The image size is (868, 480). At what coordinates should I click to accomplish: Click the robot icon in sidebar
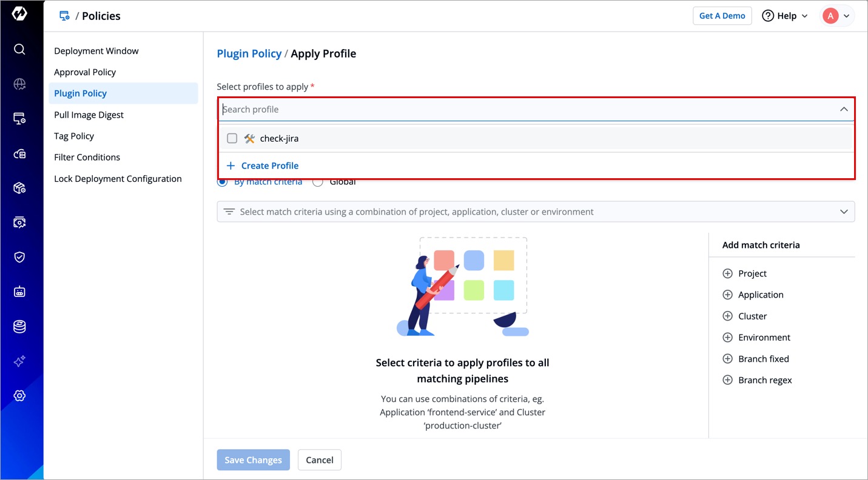[x=19, y=292]
